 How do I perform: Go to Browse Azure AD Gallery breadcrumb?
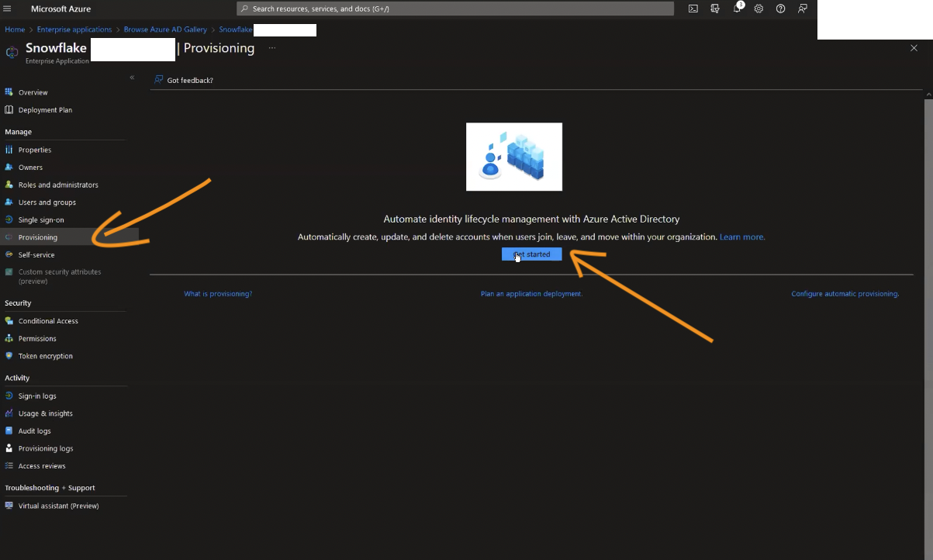165,29
